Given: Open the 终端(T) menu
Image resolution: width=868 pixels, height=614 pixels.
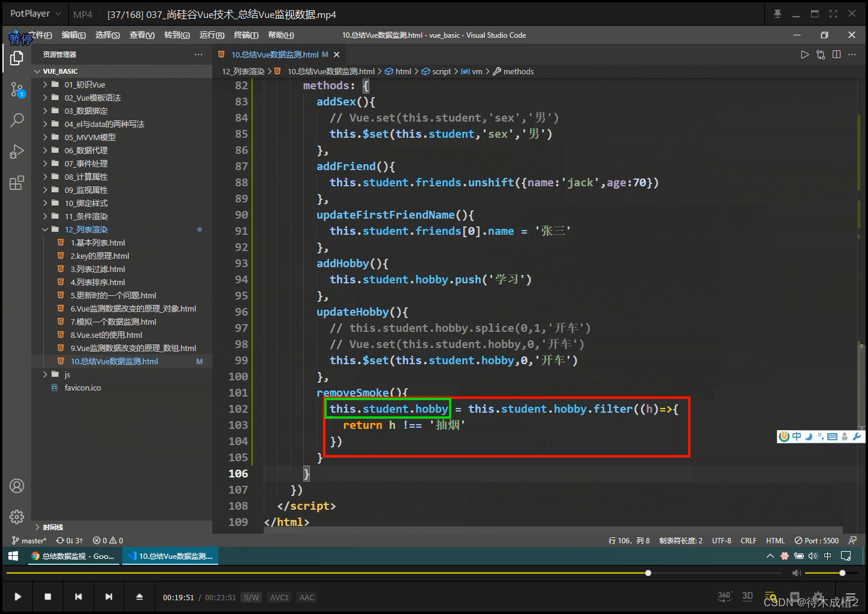Looking at the screenshot, I should tap(246, 35).
